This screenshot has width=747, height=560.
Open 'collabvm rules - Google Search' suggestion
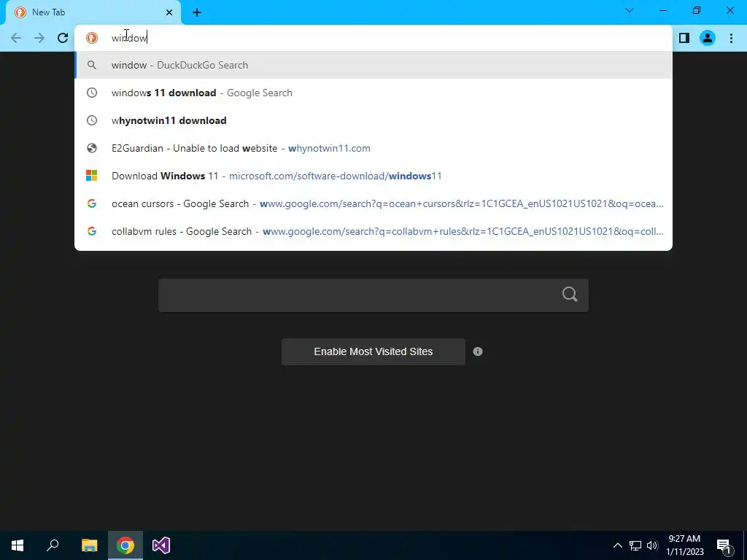[373, 231]
